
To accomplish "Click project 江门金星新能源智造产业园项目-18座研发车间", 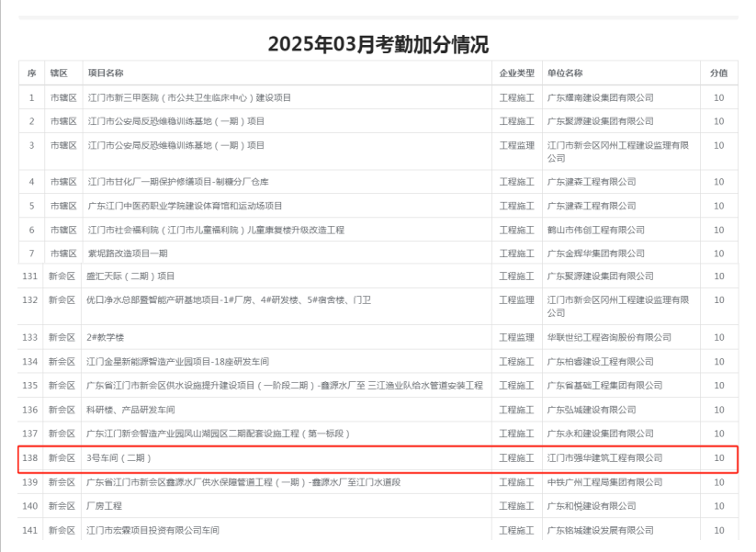I will coord(177,362).
